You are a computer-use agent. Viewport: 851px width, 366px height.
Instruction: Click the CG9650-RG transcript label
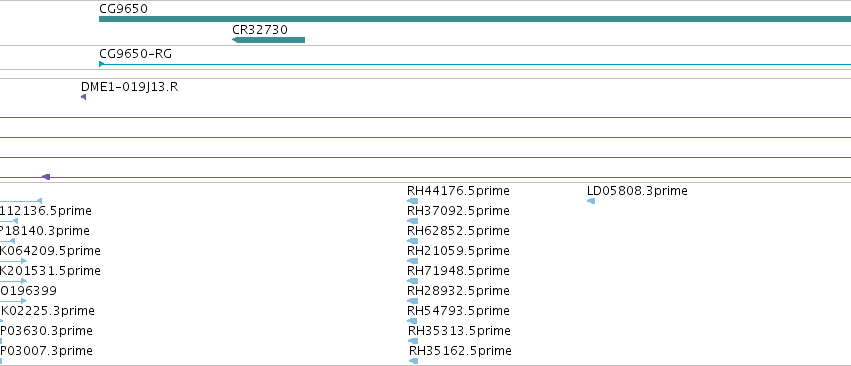tap(136, 54)
